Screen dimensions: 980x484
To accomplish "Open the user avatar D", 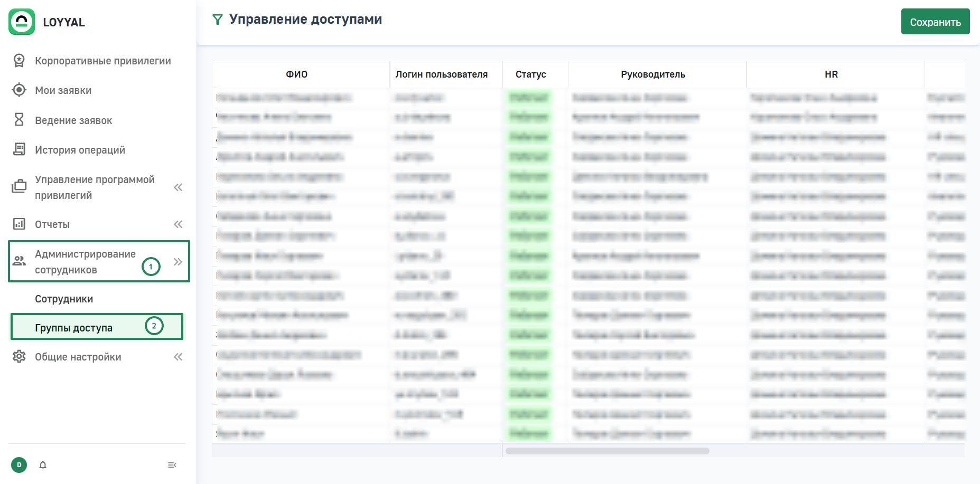I will click(x=19, y=465).
